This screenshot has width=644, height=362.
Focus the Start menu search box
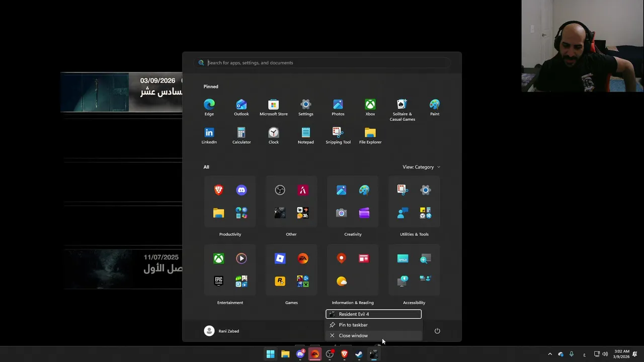coord(322,63)
